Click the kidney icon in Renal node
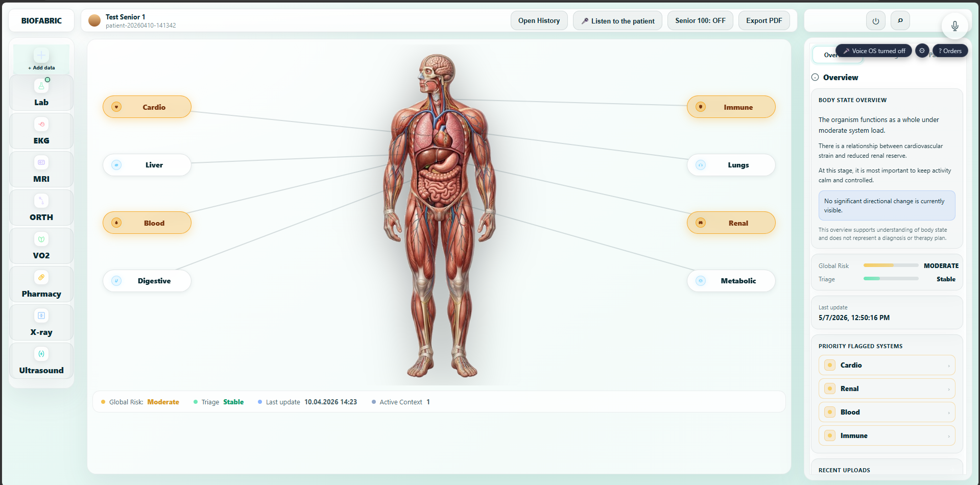Screen dimensions: 980x485 tap(701, 223)
